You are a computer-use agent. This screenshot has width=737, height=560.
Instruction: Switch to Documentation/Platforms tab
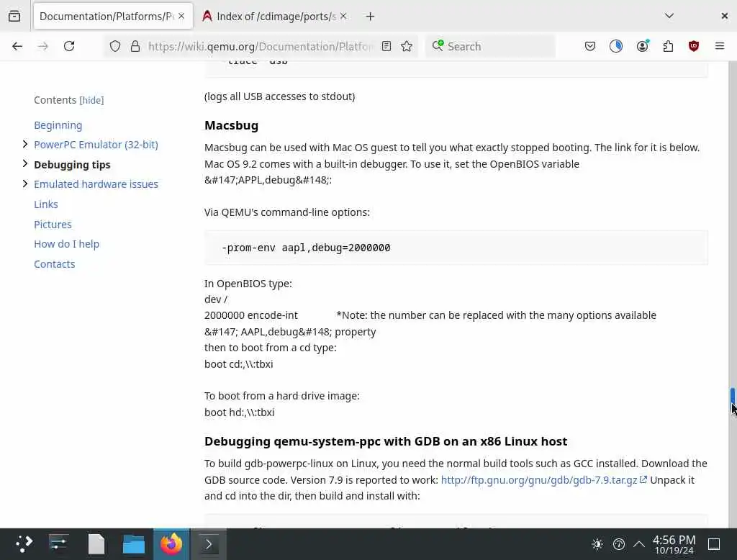107,16
